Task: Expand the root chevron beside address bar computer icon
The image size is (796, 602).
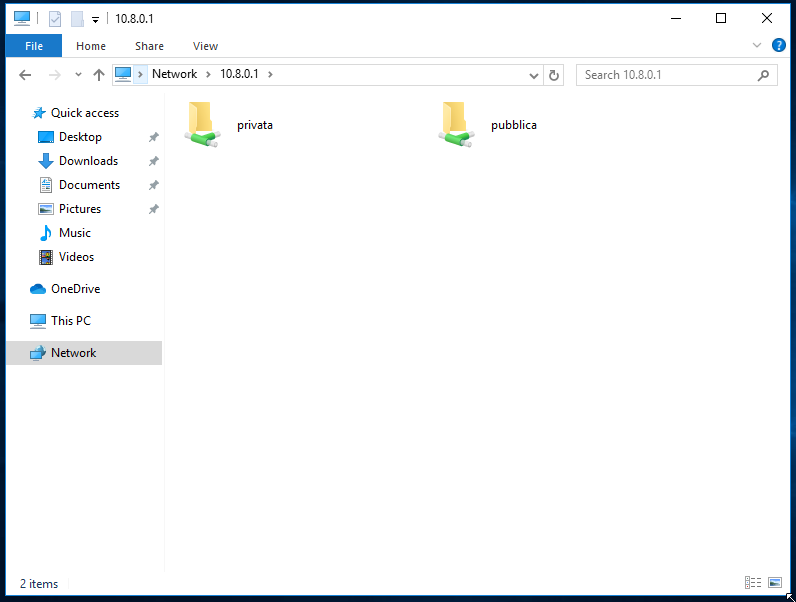Action: (x=141, y=75)
